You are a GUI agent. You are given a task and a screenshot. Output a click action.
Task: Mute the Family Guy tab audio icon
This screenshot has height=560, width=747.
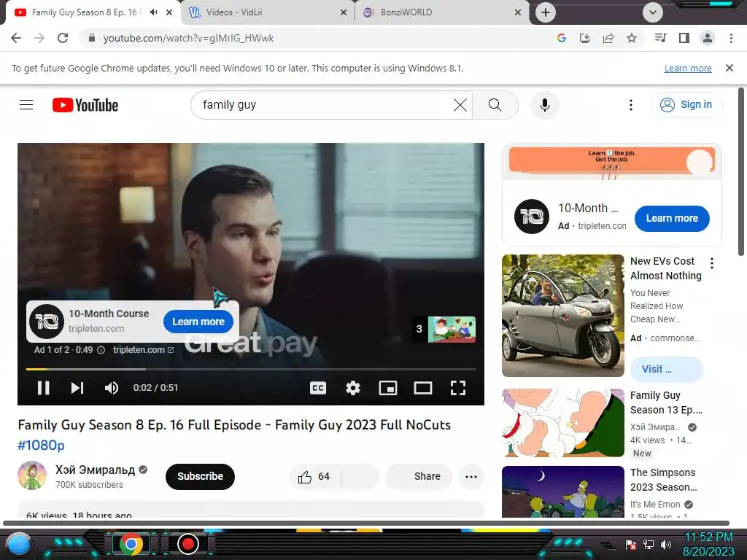point(153,12)
